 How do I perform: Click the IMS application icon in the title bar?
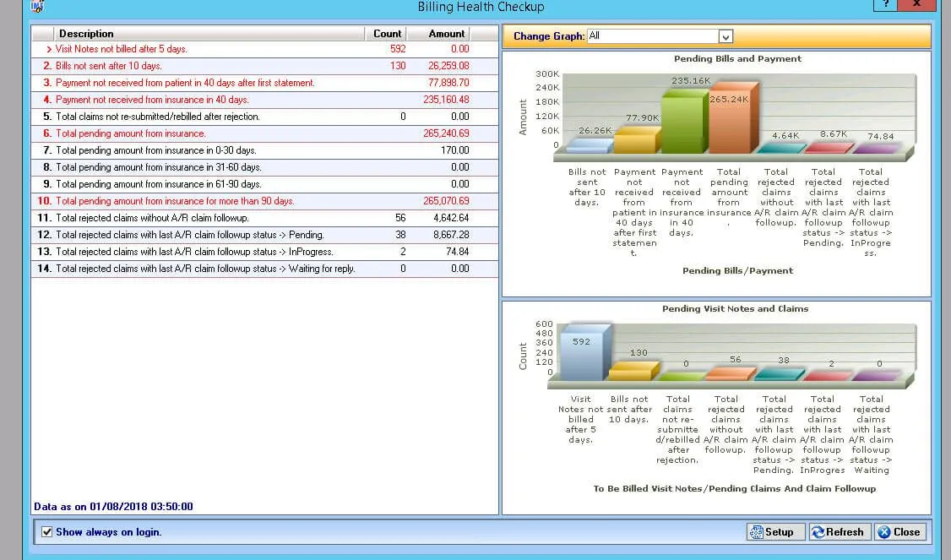(35, 6)
